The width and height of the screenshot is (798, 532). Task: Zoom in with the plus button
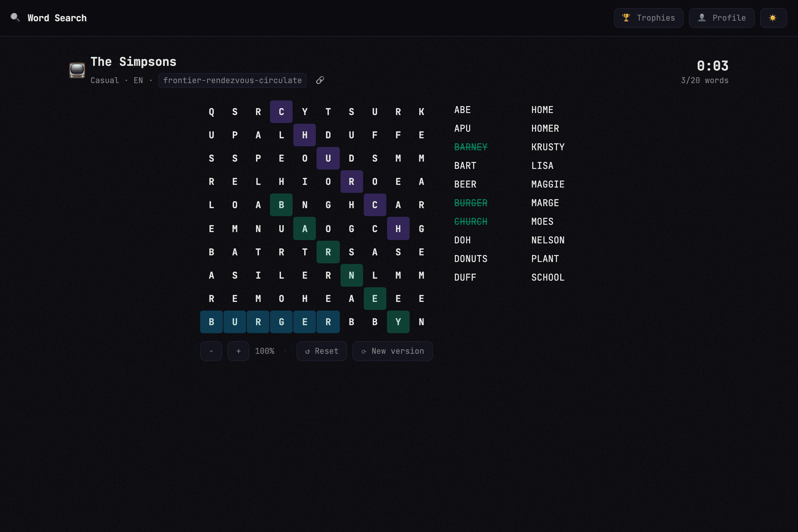tap(238, 351)
